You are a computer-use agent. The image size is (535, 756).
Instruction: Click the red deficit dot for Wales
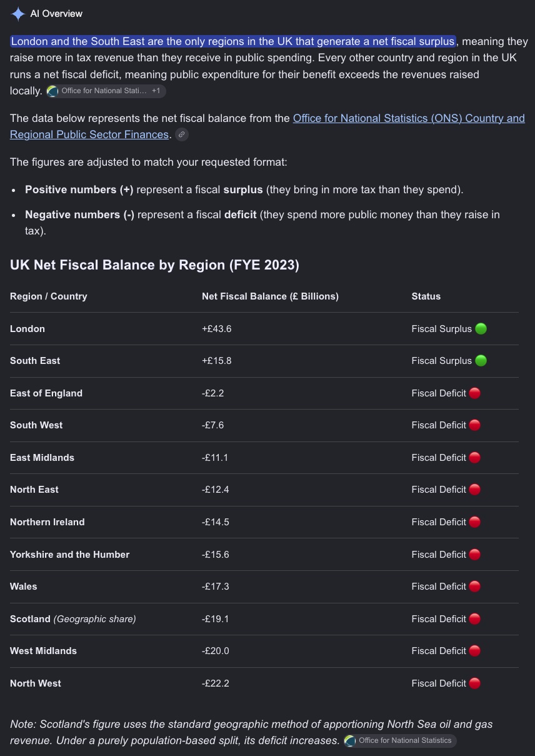coord(475,587)
